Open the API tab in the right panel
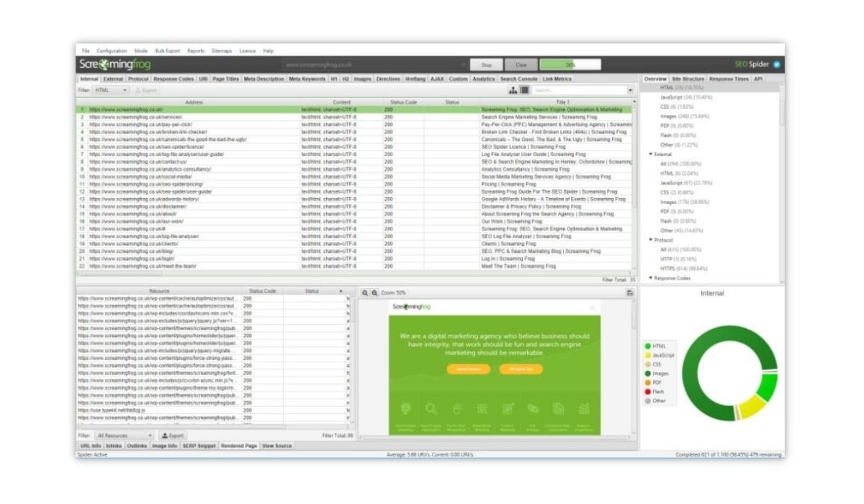 pyautogui.click(x=757, y=79)
